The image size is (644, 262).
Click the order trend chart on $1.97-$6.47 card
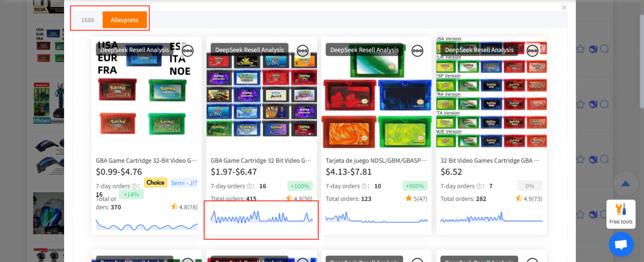(x=261, y=218)
